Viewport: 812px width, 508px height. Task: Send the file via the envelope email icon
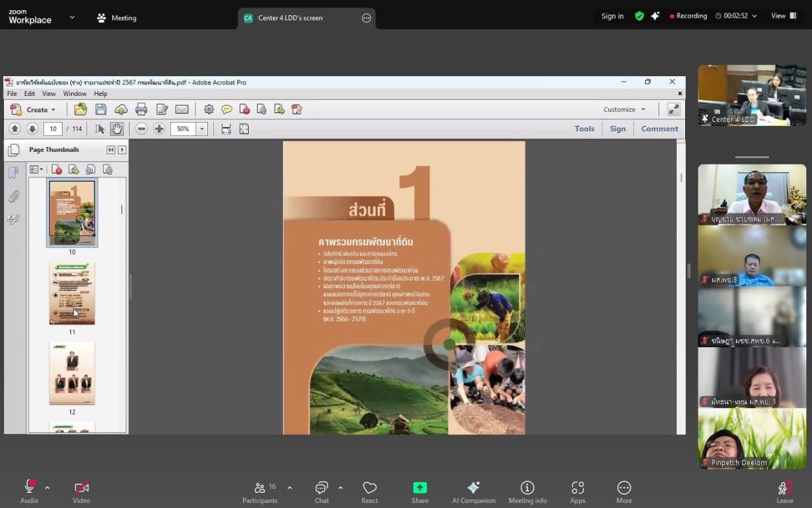click(181, 109)
